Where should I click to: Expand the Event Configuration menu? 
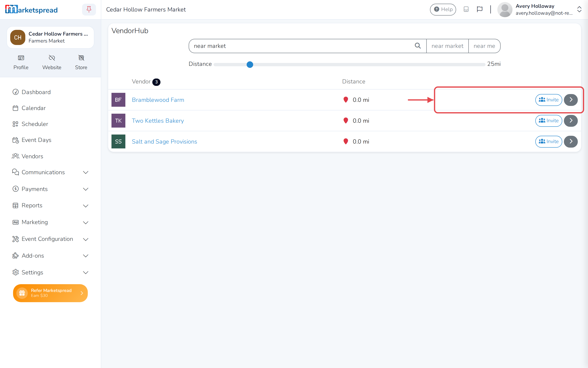point(50,239)
